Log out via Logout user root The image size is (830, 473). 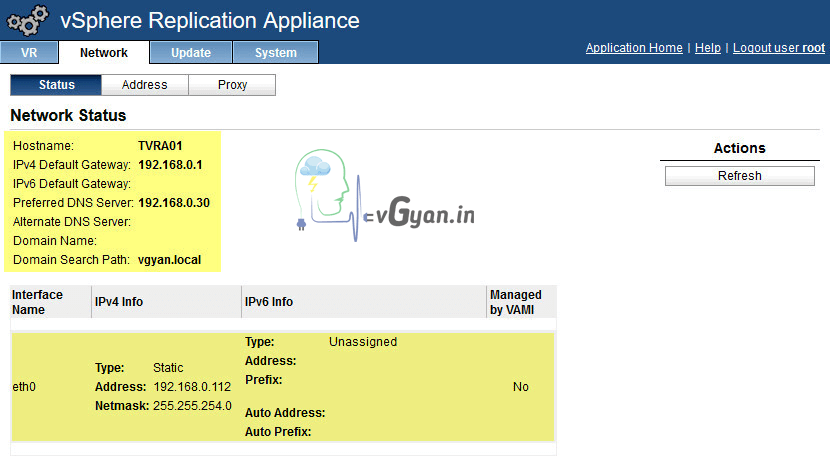[x=778, y=48]
